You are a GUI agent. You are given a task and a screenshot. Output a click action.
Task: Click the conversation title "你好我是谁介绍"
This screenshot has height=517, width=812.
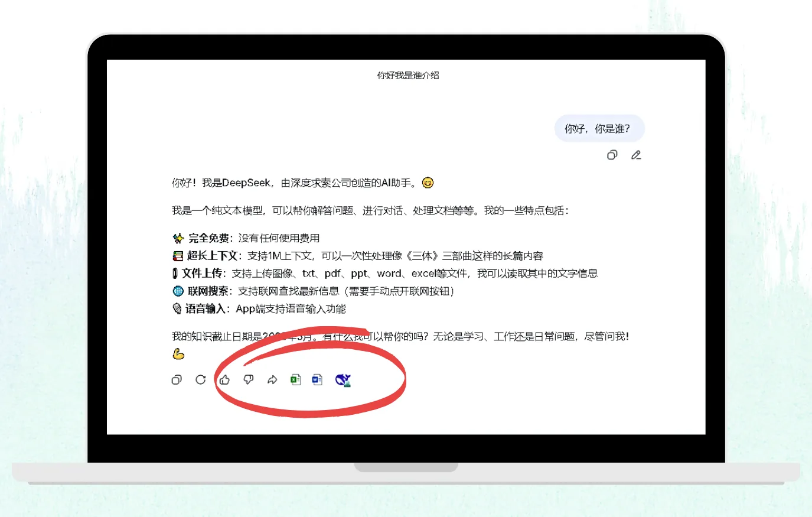tap(408, 76)
